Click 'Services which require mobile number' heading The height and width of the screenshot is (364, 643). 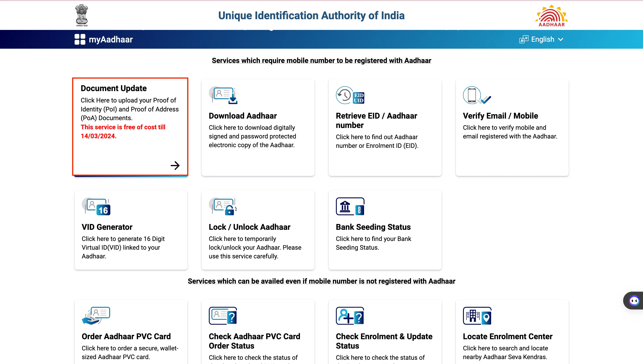coord(322,61)
